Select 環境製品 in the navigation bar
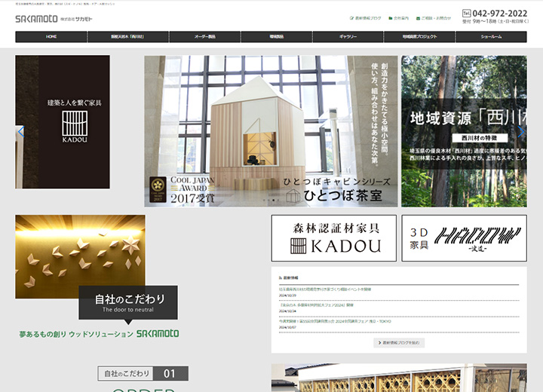The width and height of the screenshot is (543, 392). point(277,37)
